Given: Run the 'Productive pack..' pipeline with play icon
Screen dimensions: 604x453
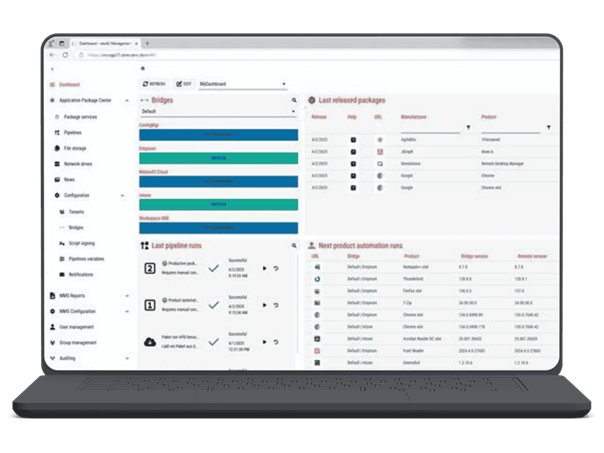Looking at the screenshot, I should pyautogui.click(x=264, y=268).
